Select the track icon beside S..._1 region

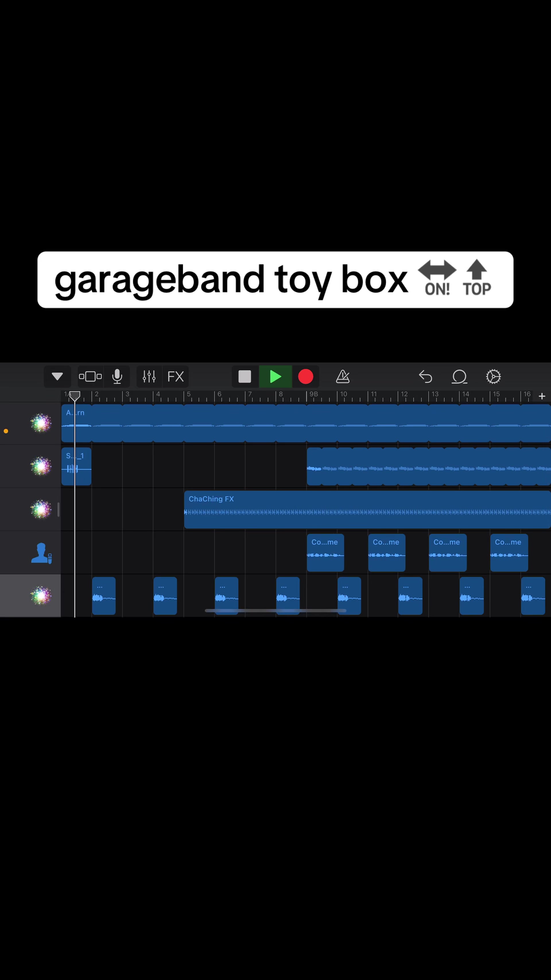(41, 466)
